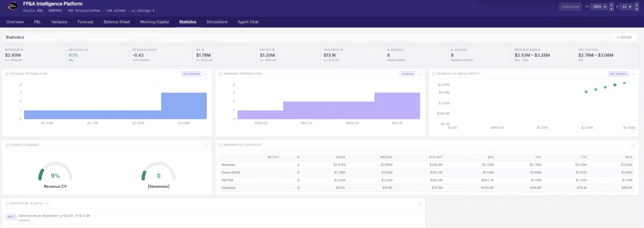644x228 pixels.
Task: Click the Statistical Alerts drag handle
Action: point(7,203)
